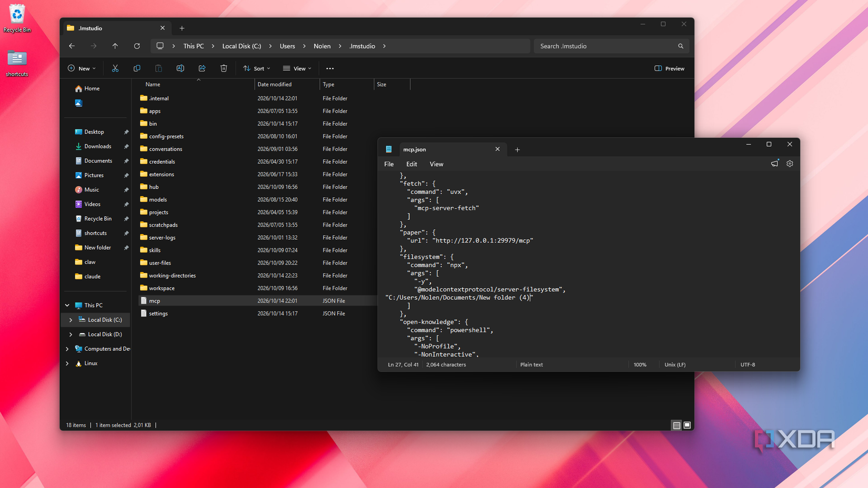This screenshot has height=488, width=868.
Task: Switch to large icons view toggle
Action: (687, 425)
